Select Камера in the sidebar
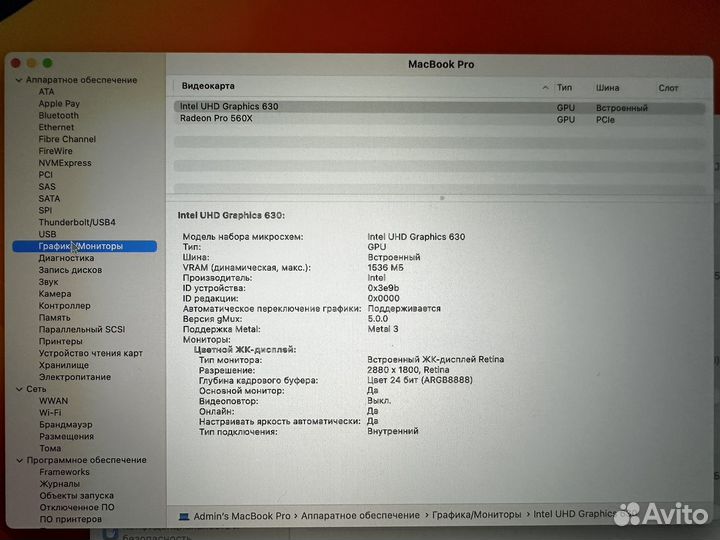Viewport: 720px width, 540px height. pyautogui.click(x=55, y=294)
